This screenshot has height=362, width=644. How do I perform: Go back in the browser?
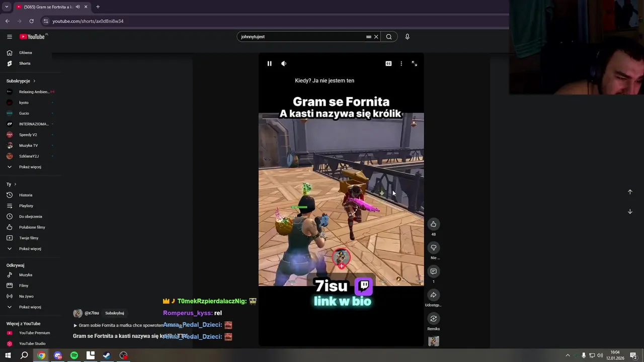(x=7, y=21)
